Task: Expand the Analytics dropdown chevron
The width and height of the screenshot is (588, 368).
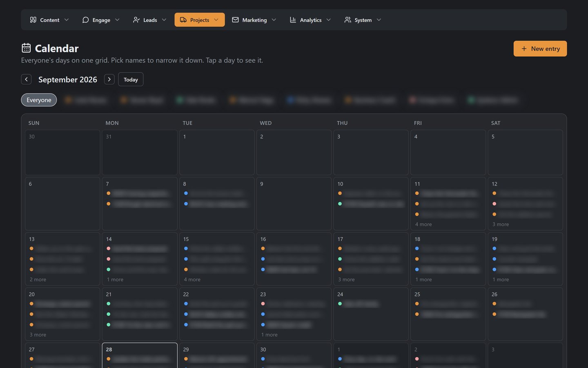Action: coord(329,20)
